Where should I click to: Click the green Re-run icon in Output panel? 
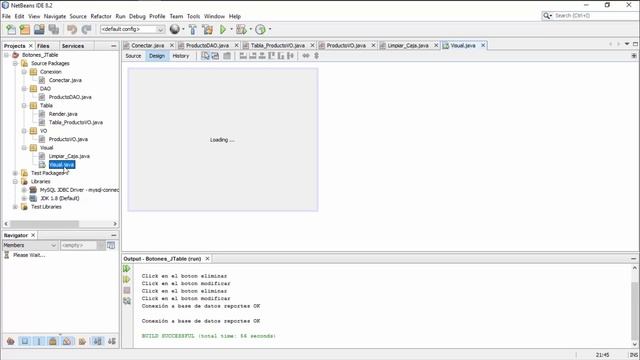click(127, 269)
